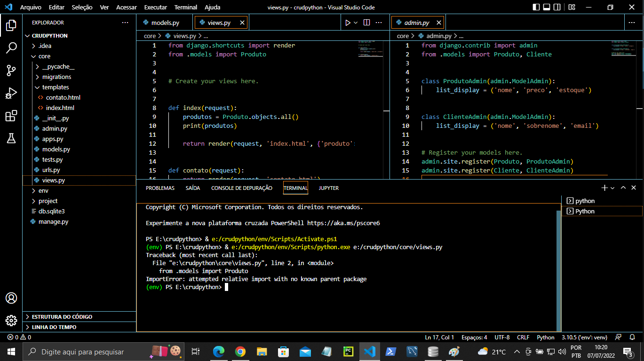644x361 pixels.
Task: Click the UTF-8 encoding indicator
Action: pos(502,337)
